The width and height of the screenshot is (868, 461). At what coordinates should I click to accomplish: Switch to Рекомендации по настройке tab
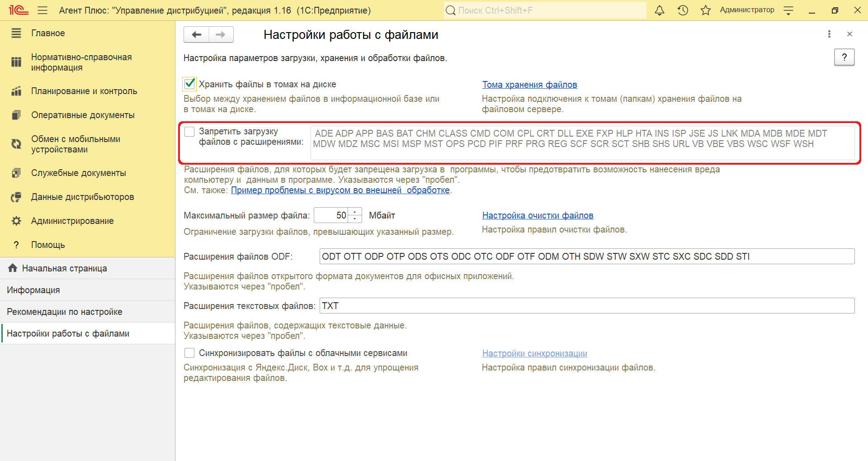point(87,312)
